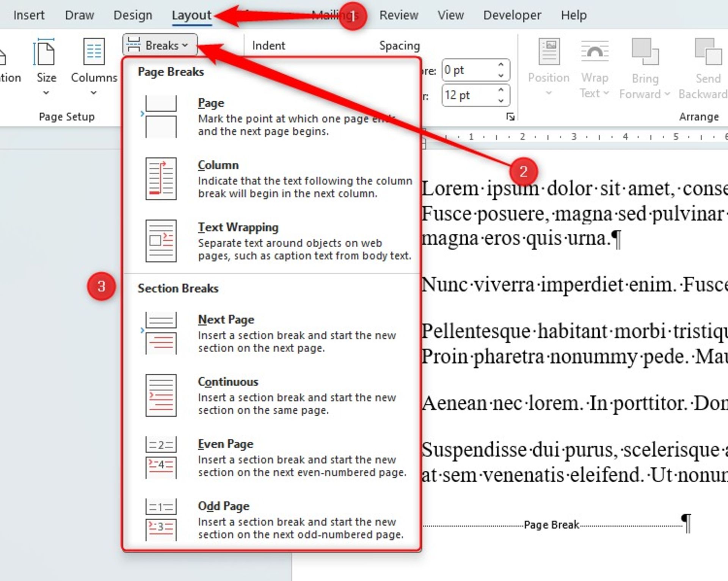Open the Bring Forward dropdown arrow
Viewport: 728px width, 581px height.
[667, 94]
